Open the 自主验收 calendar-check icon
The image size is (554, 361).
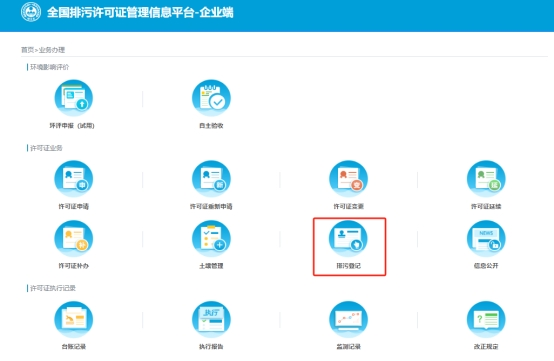coord(211,98)
